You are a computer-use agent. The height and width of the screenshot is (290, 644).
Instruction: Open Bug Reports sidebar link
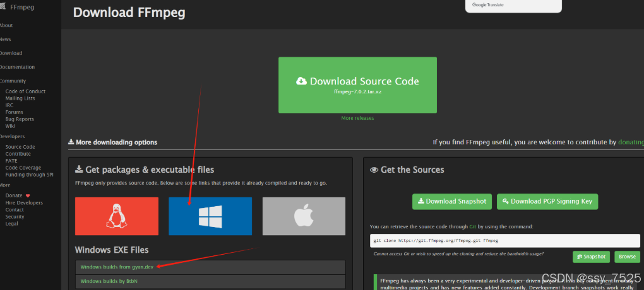20,119
